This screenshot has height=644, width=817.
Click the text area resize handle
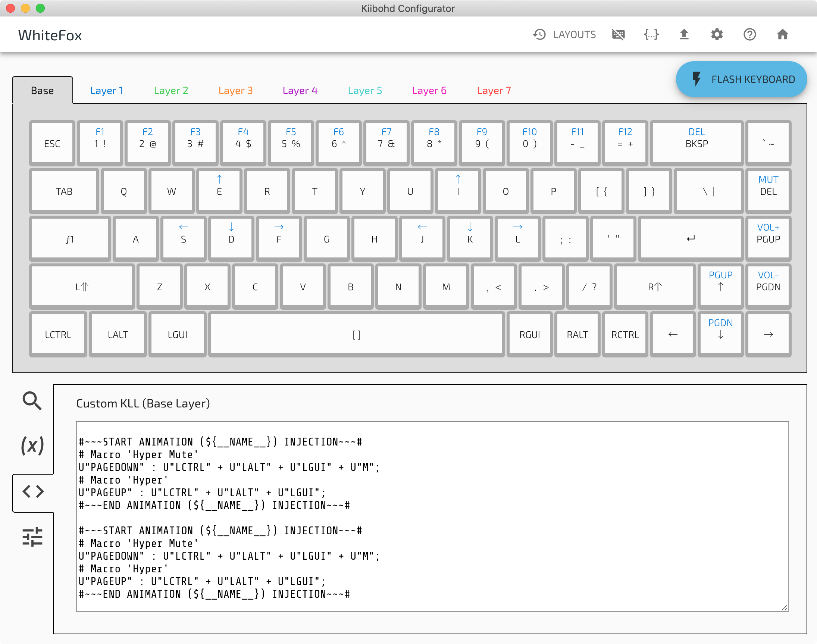click(x=785, y=608)
